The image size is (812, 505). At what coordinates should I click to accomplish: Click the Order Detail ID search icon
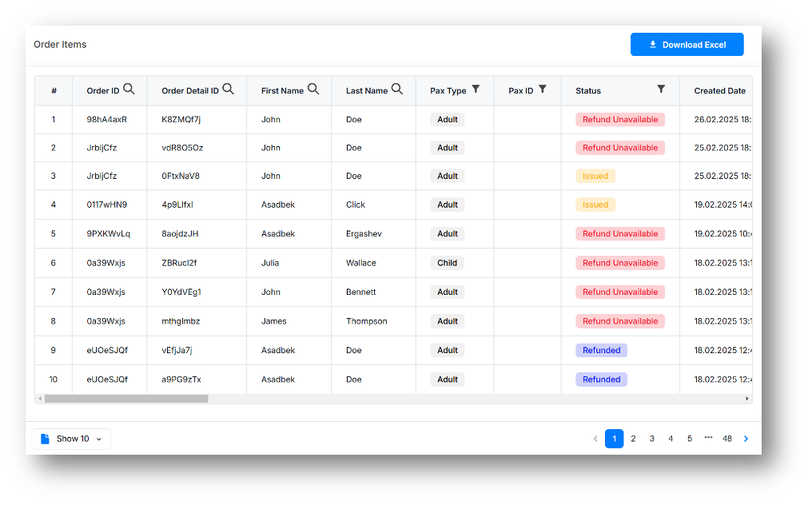pos(228,89)
